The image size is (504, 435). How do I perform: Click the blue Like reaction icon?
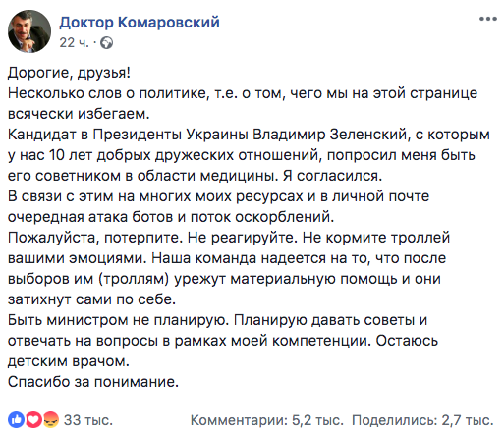pyautogui.click(x=16, y=420)
